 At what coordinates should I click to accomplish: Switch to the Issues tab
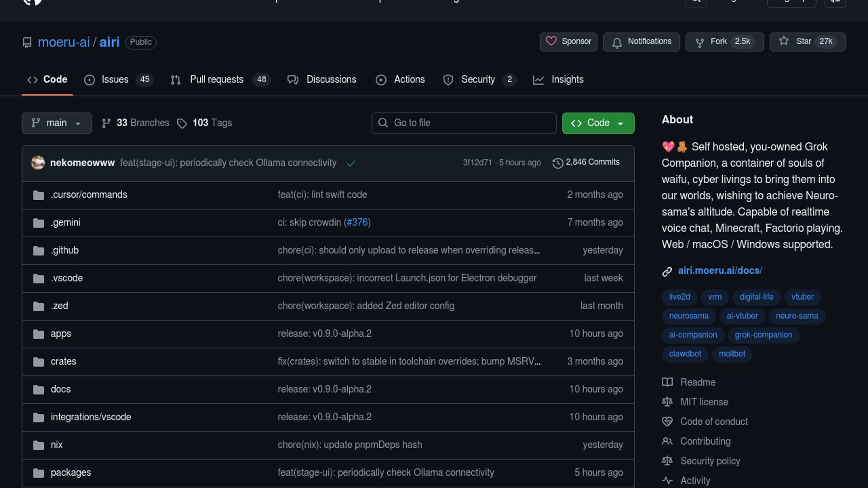pos(115,80)
